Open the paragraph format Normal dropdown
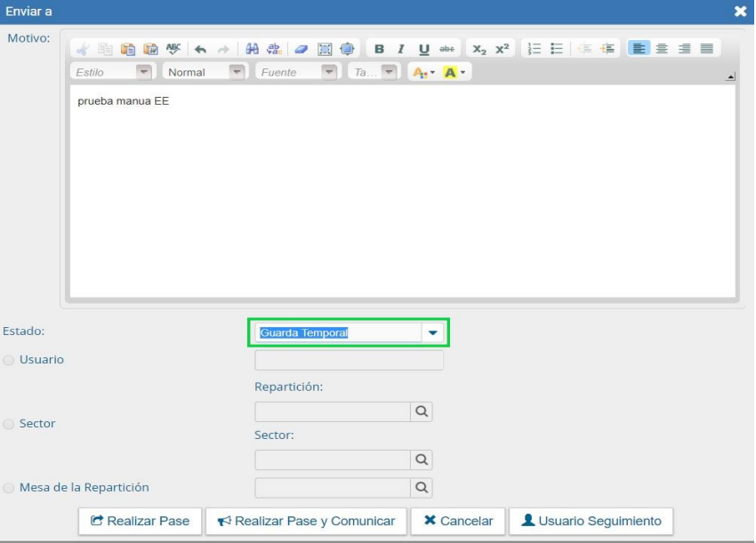This screenshot has height=543, width=756. click(x=236, y=72)
